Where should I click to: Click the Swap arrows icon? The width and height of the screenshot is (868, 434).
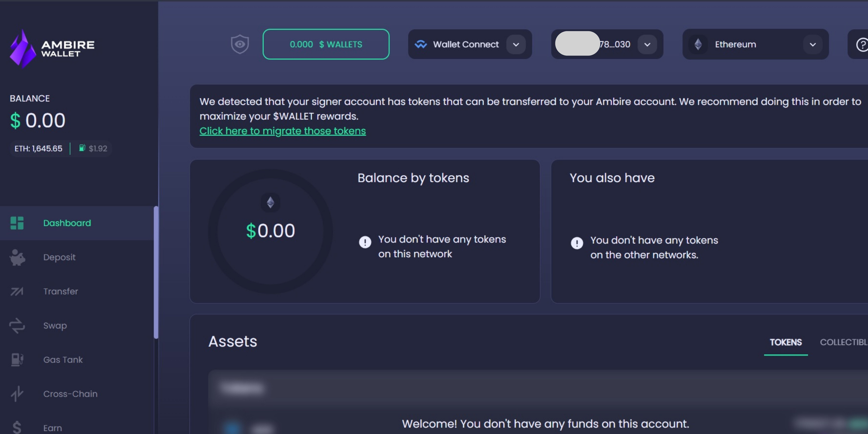pos(17,326)
